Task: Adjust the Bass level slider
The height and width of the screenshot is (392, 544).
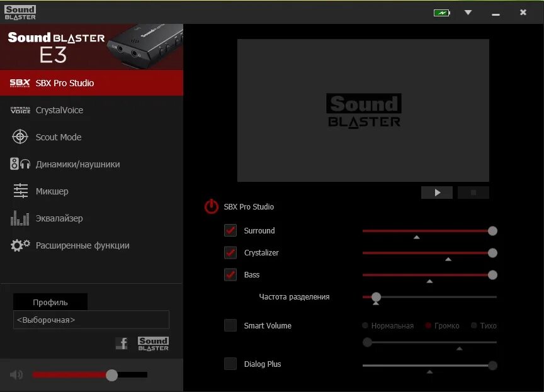Action: pyautogui.click(x=492, y=275)
